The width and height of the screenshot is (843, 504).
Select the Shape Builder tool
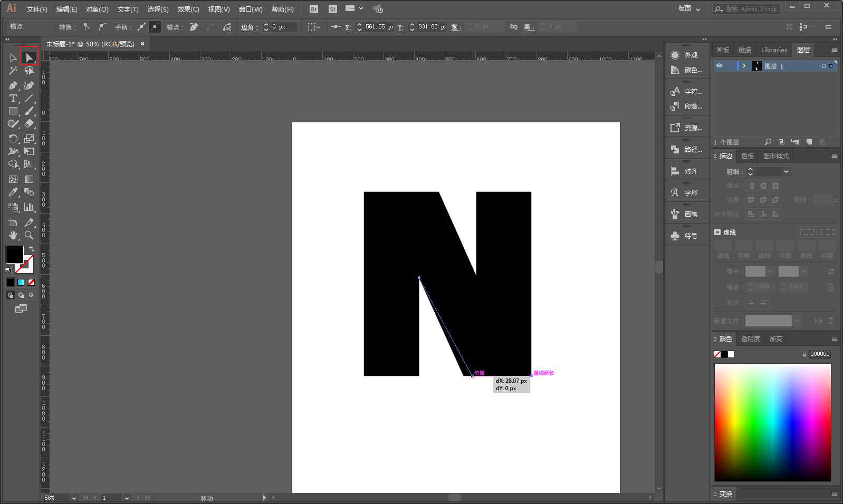(13, 164)
